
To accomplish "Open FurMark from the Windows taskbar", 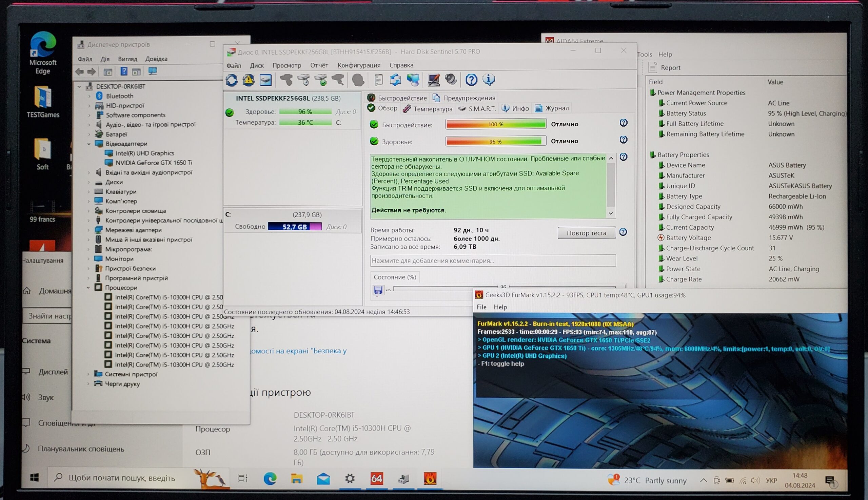I will [430, 478].
